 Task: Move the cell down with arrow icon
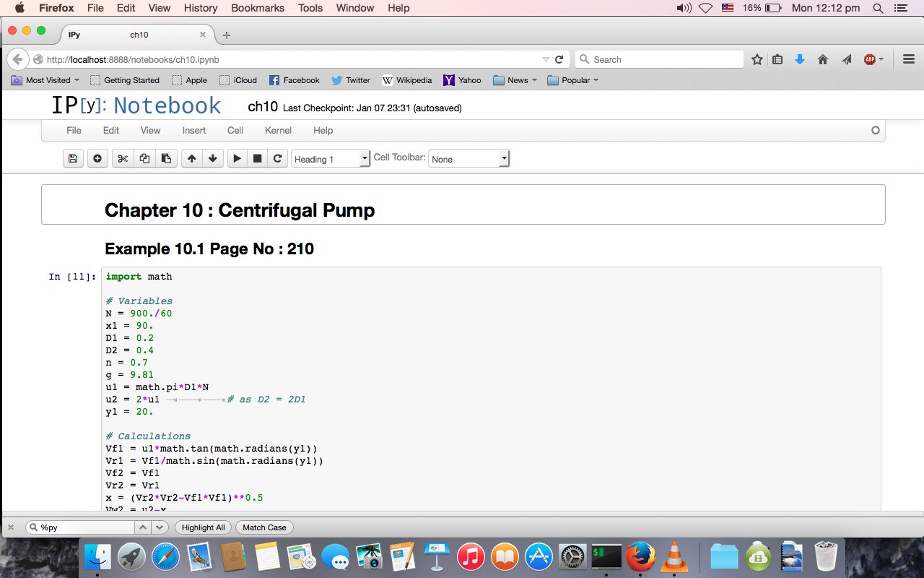[212, 159]
